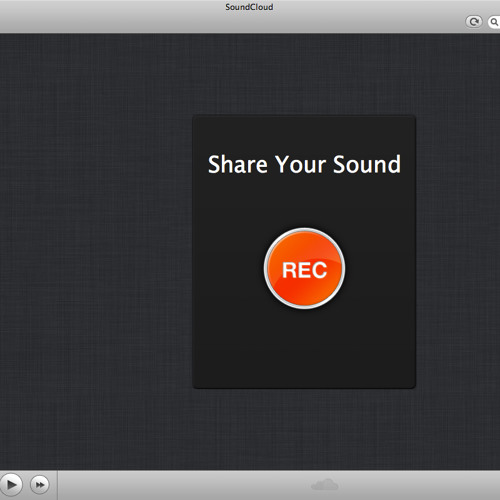Open the search field with the magnifier icon
Image resolution: width=500 pixels, height=500 pixels.
click(x=494, y=22)
